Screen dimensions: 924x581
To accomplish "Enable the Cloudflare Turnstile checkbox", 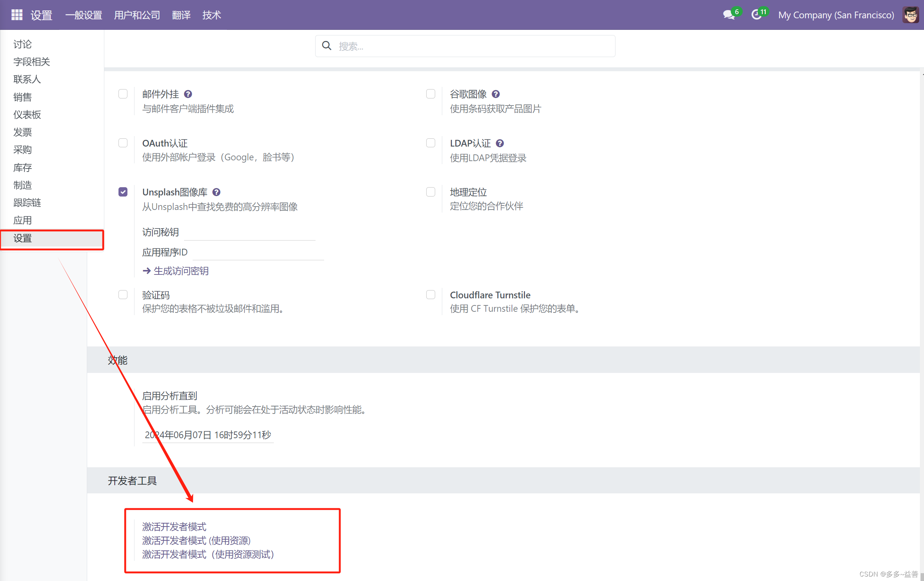I will 431,295.
